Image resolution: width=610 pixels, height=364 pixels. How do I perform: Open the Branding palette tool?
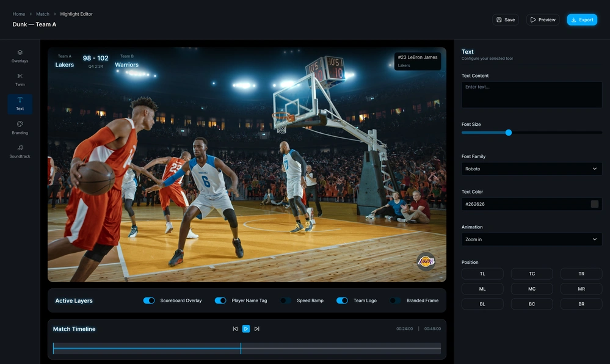[x=20, y=124]
